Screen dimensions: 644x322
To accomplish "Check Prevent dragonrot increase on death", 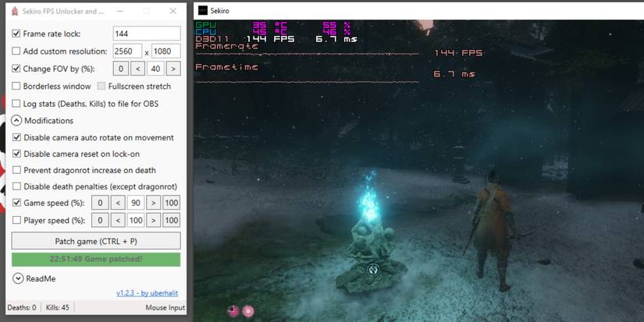I will tap(16, 170).
